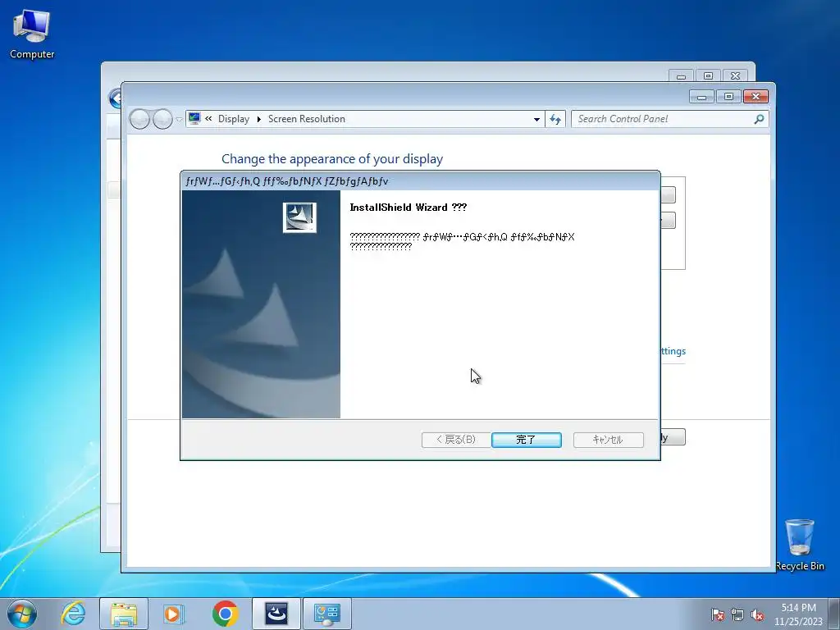This screenshot has height=630, width=840.
Task: Expand the address bar history dropdown
Action: (x=536, y=120)
